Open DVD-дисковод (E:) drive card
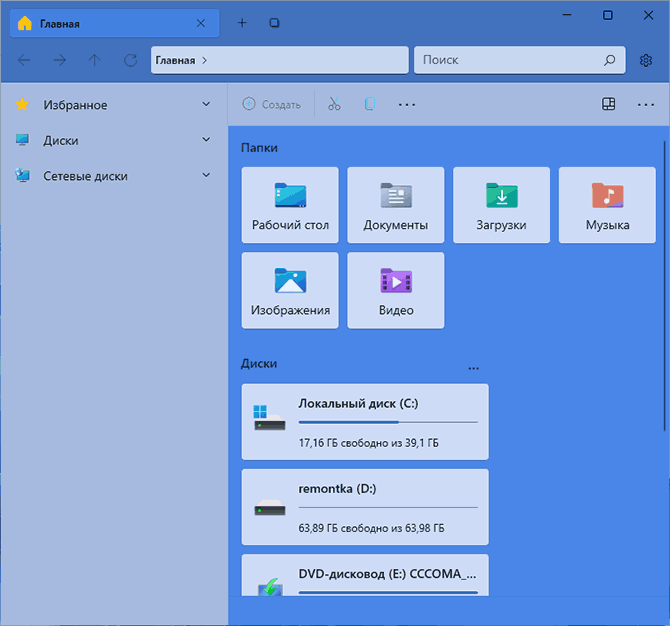This screenshot has height=626, width=670. (365, 575)
